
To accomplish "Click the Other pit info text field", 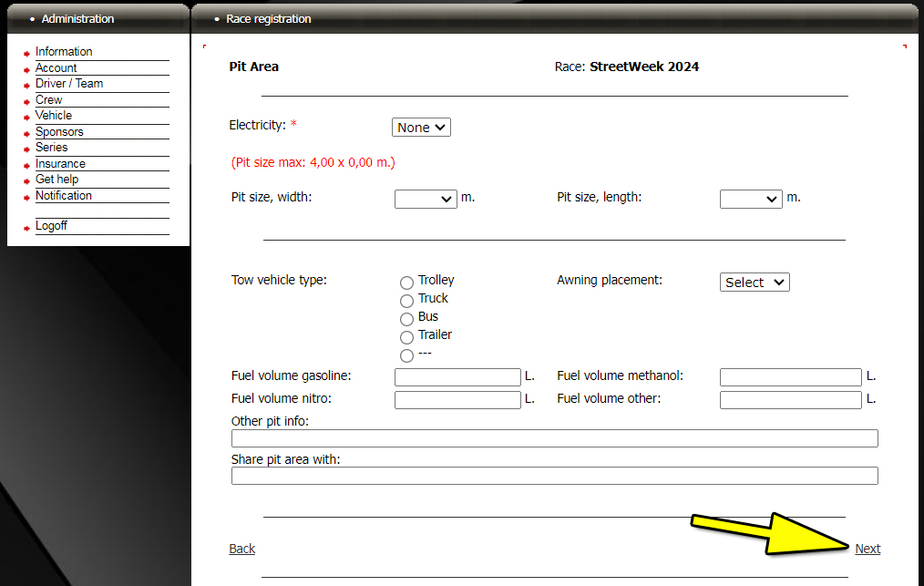I will pyautogui.click(x=555, y=438).
